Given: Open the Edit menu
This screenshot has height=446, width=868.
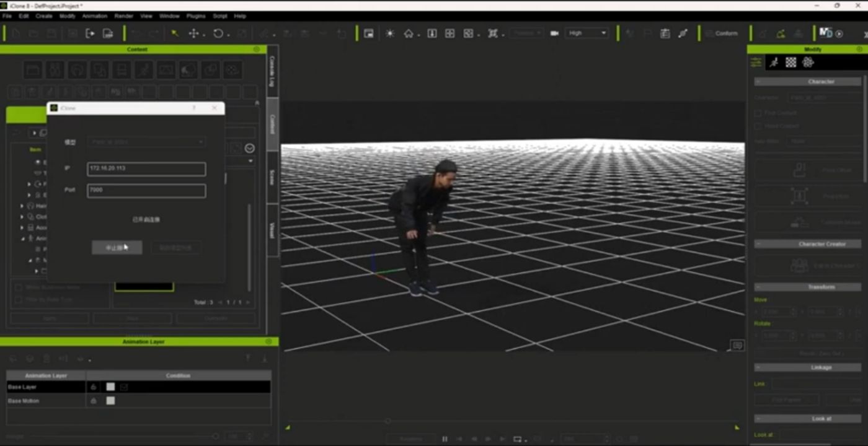Looking at the screenshot, I should (24, 16).
